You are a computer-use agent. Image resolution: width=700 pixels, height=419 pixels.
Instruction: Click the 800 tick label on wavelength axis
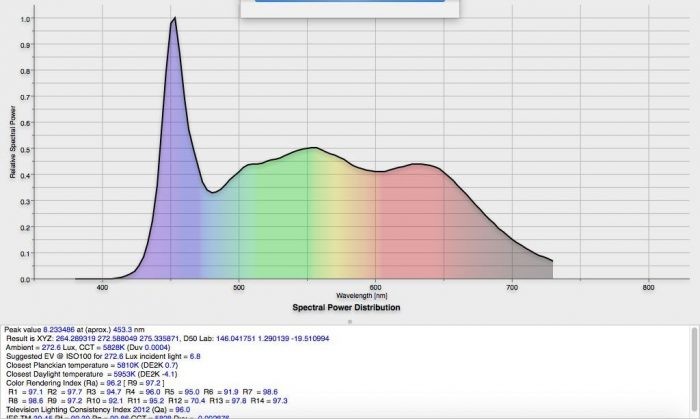648,288
